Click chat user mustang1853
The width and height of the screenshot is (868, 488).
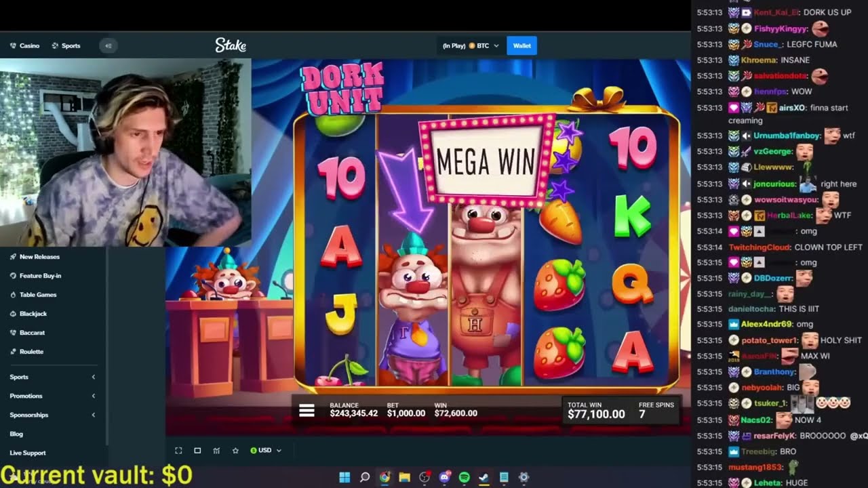pos(755,467)
